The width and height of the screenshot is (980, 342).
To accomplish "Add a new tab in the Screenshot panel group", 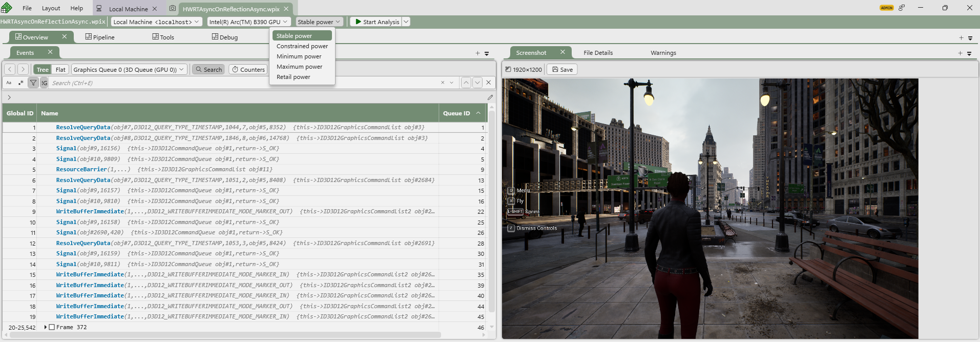I will click(x=960, y=53).
